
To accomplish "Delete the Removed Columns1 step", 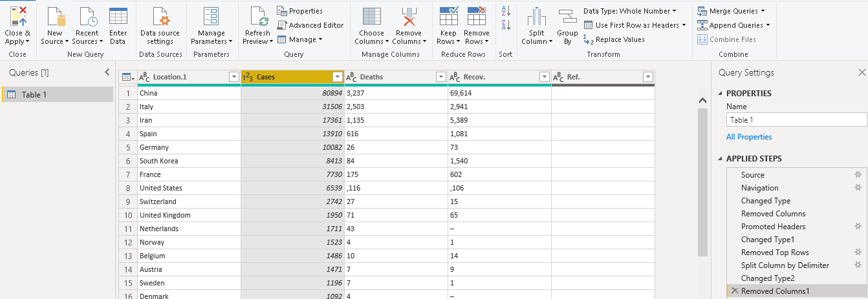I will (734, 291).
